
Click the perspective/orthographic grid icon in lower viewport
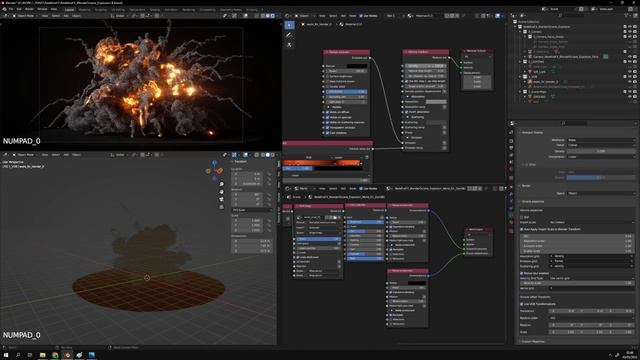221,207
